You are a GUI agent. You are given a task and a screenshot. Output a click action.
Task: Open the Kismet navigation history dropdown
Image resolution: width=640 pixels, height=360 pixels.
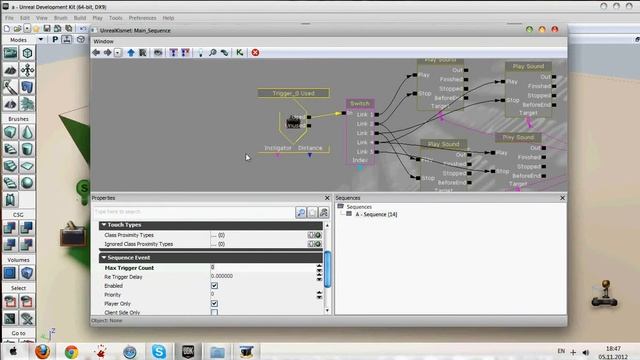coord(118,53)
